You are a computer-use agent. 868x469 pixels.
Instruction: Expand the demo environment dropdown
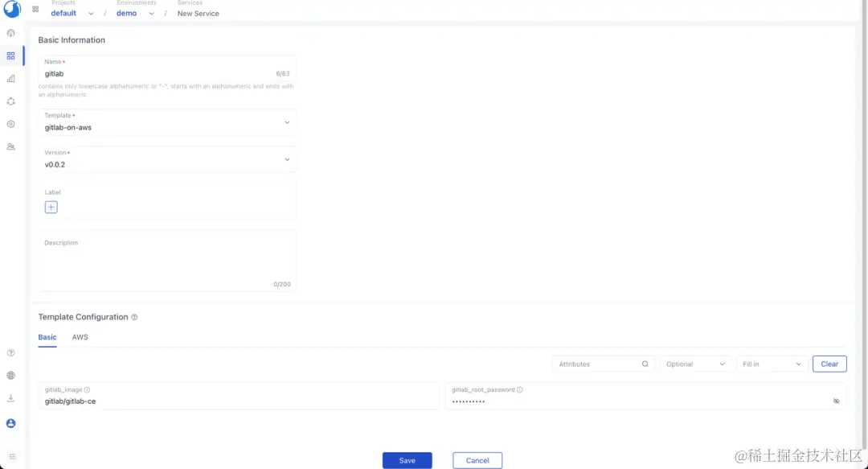(151, 14)
